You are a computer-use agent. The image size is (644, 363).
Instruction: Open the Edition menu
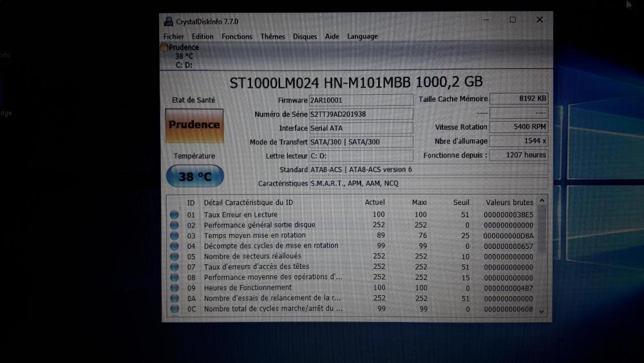click(202, 37)
